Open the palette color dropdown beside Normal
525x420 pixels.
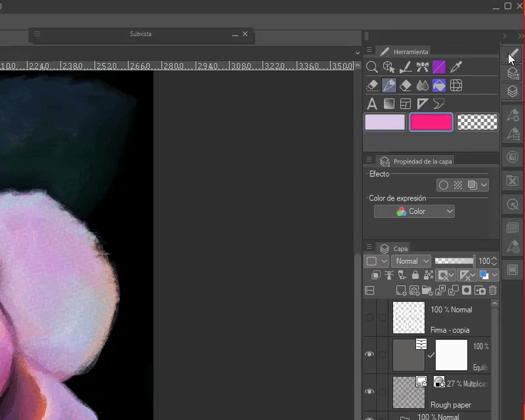pyautogui.click(x=376, y=261)
